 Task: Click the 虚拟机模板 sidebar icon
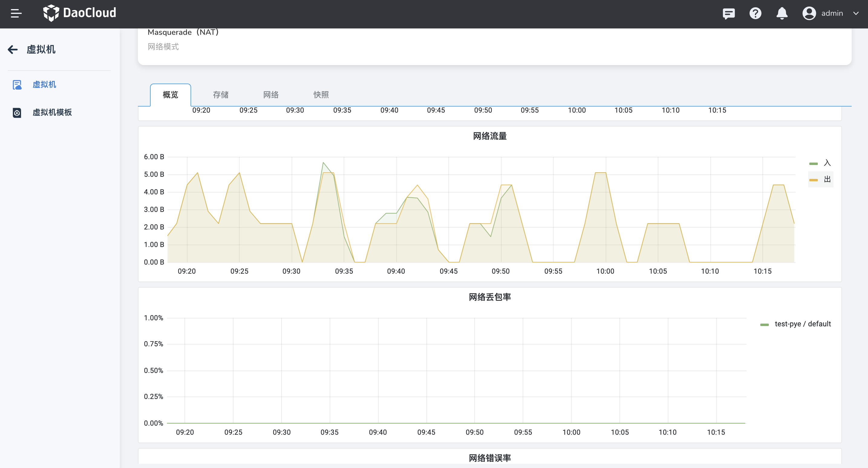tap(17, 113)
